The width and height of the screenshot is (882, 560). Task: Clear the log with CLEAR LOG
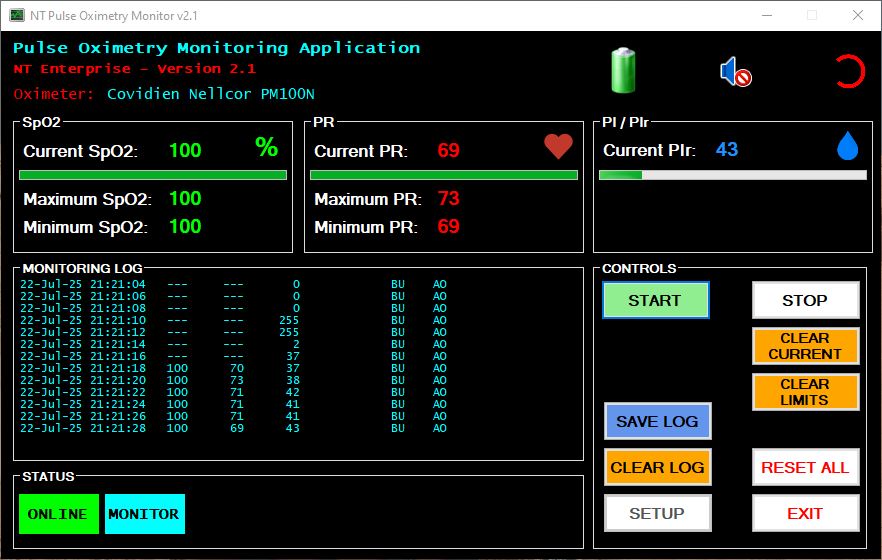point(658,467)
